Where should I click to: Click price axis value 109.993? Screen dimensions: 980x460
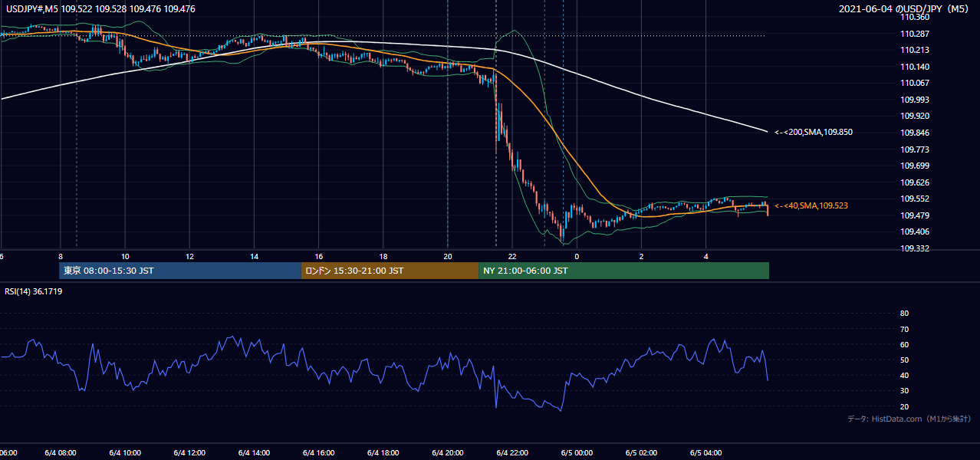[x=915, y=100]
